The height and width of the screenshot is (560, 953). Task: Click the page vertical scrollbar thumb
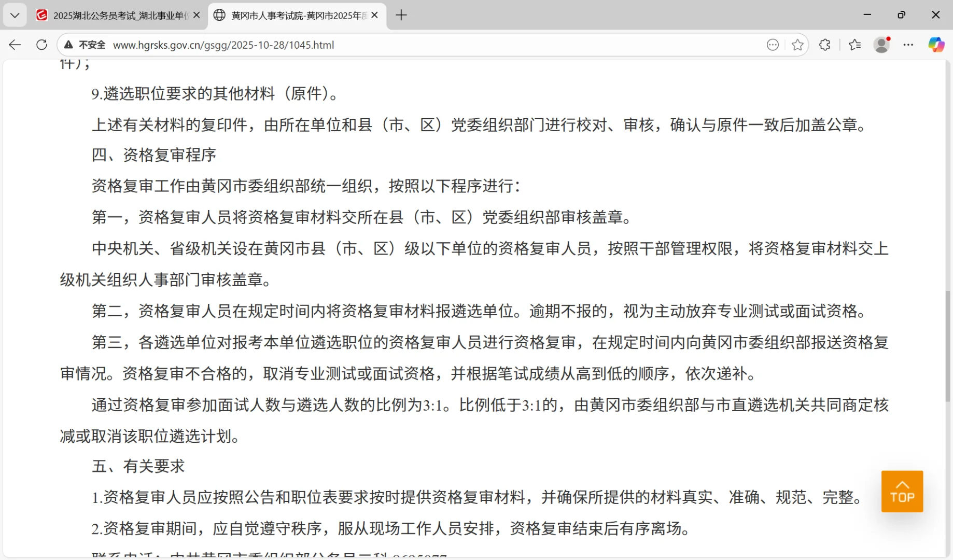(948, 346)
